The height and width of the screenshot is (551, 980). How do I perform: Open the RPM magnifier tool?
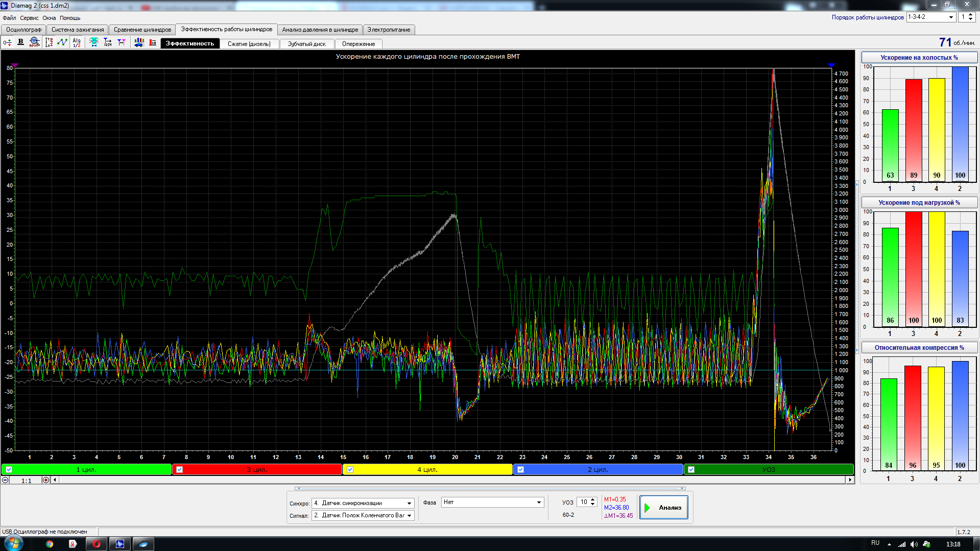tap(34, 42)
